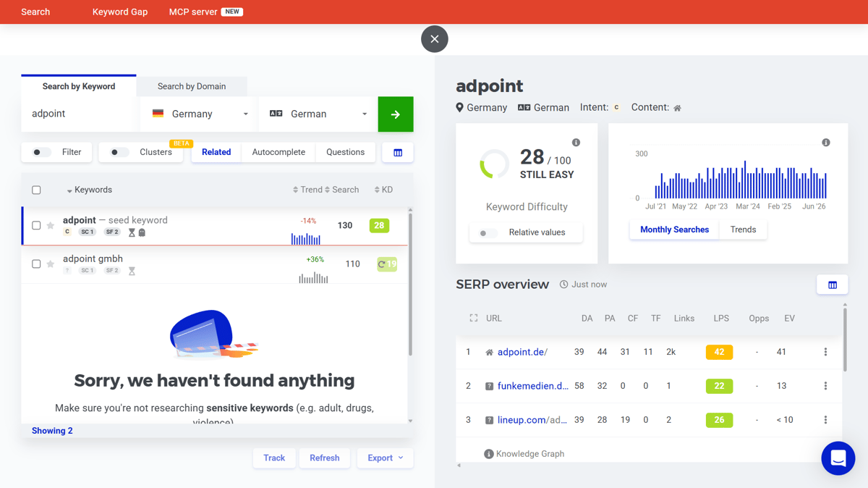Select the Related tab
Viewport: 868px width, 488px height.
point(216,153)
